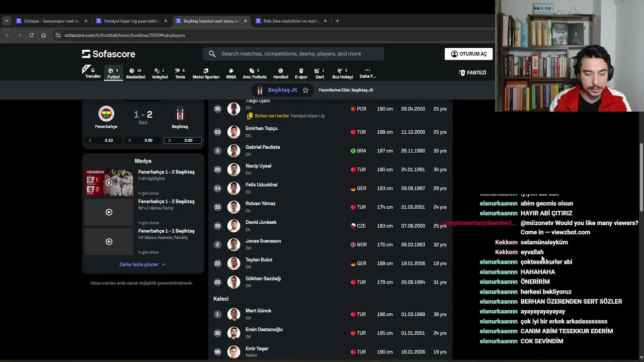Switch to Göztepe - Samsunspor tab
The width and height of the screenshot is (644, 362).
click(51, 21)
